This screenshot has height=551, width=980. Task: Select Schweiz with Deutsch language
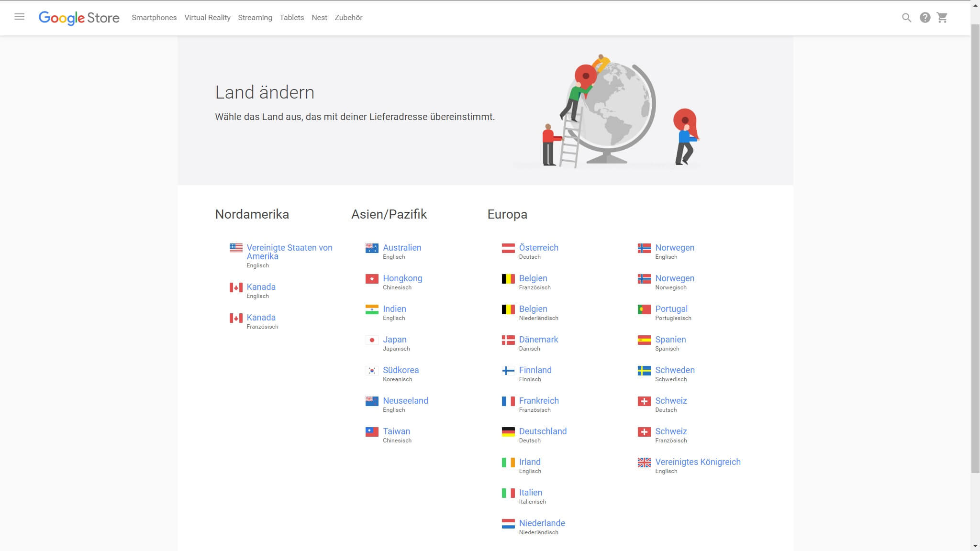click(x=671, y=401)
